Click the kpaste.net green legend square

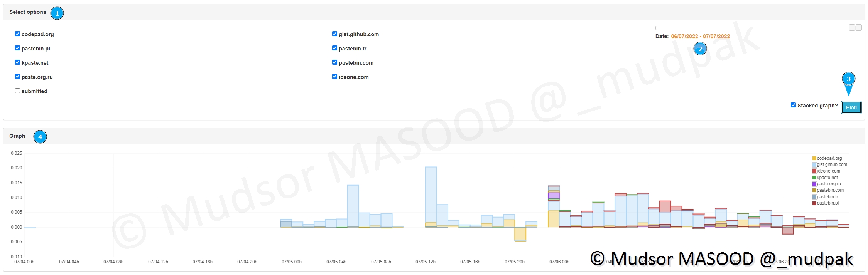814,178
